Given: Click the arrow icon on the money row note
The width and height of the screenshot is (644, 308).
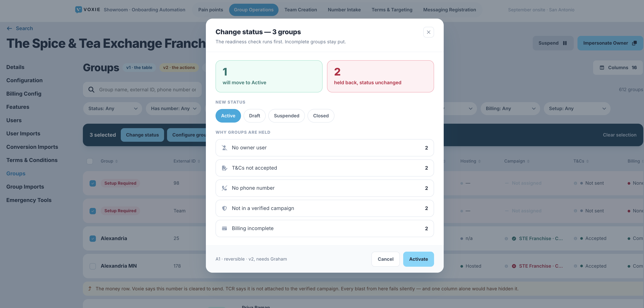Looking at the screenshot, I should pyautogui.click(x=90, y=288).
